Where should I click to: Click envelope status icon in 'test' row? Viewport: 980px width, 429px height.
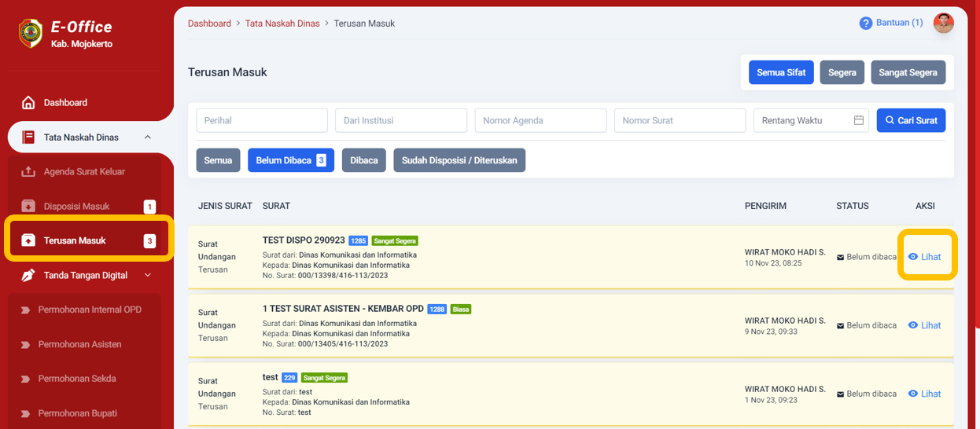tap(840, 394)
